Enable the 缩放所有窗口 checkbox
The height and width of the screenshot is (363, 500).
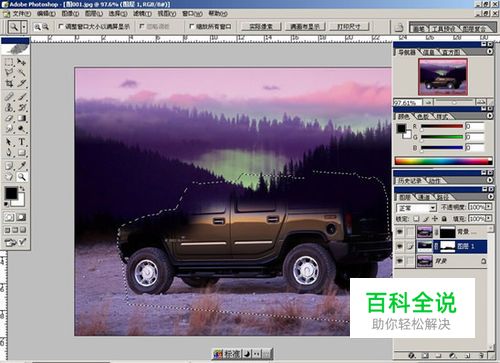pos(192,26)
